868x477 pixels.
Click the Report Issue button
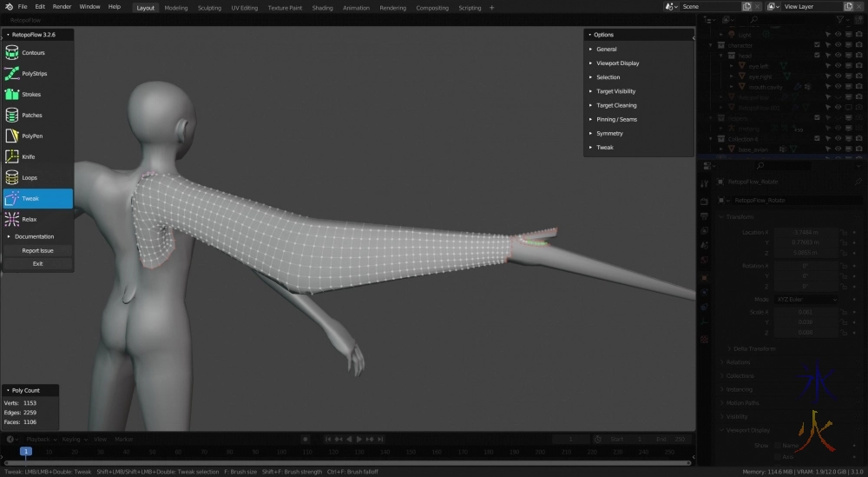37,250
